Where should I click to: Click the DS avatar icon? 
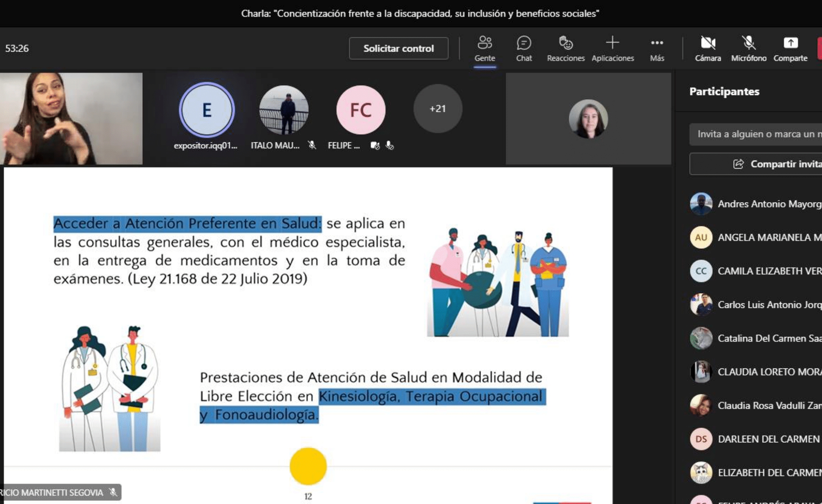(701, 439)
